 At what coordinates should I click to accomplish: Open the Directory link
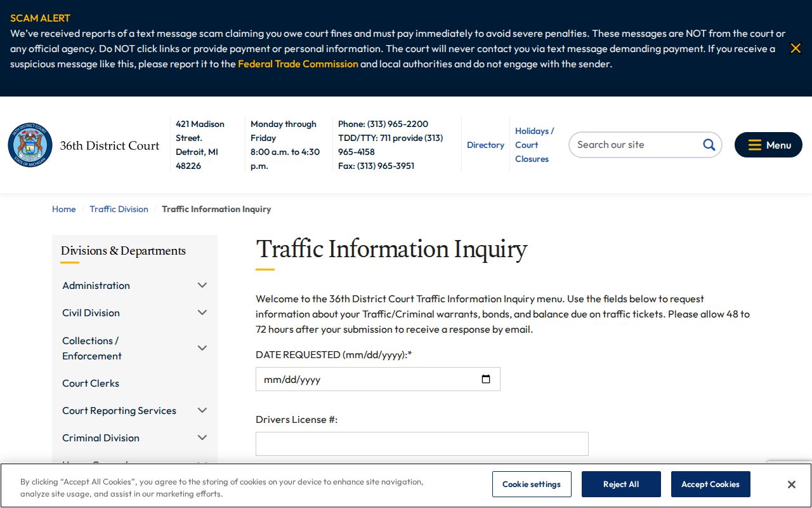pos(485,145)
